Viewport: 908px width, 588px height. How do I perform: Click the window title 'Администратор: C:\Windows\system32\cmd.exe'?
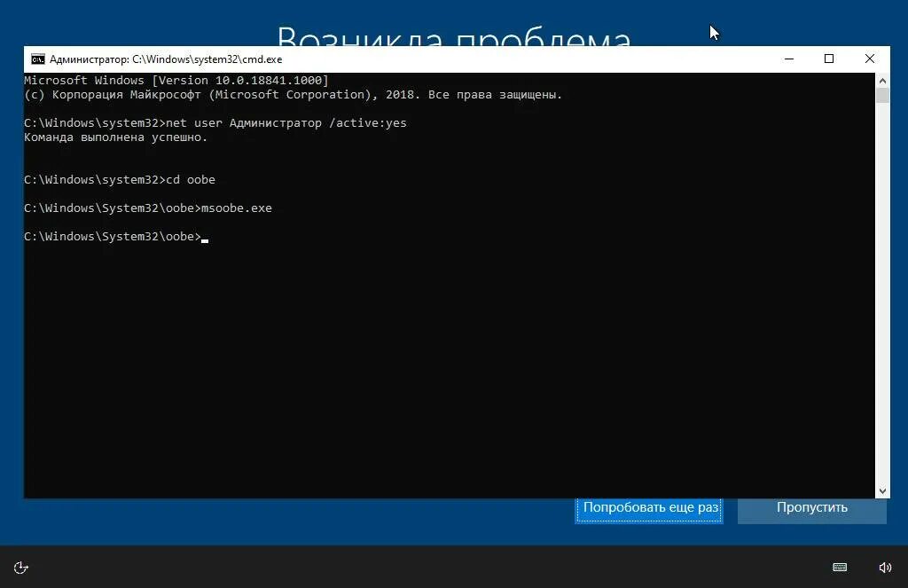pos(166,59)
